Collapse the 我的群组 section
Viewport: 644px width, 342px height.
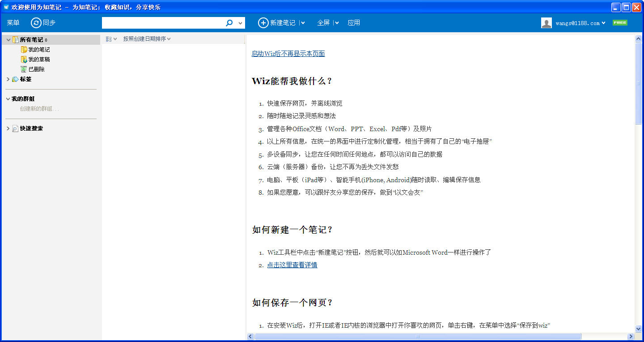point(8,99)
